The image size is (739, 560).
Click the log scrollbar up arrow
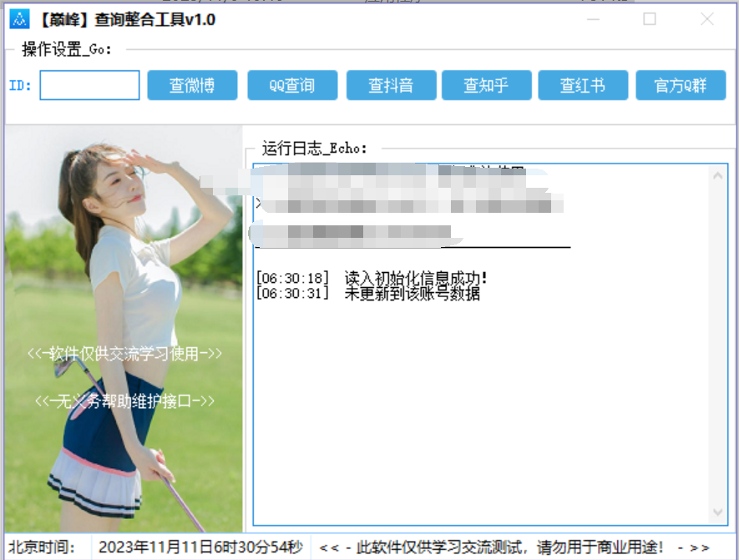pos(718,176)
